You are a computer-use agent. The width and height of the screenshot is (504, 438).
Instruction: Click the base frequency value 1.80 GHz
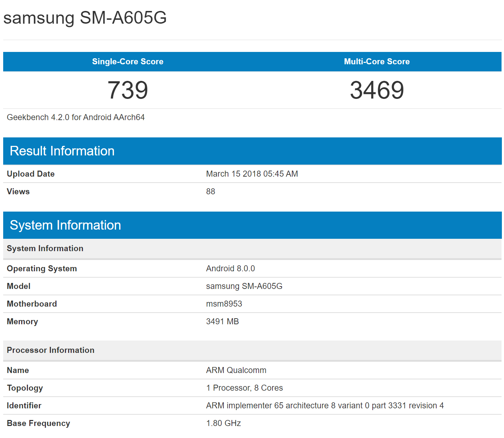223,423
